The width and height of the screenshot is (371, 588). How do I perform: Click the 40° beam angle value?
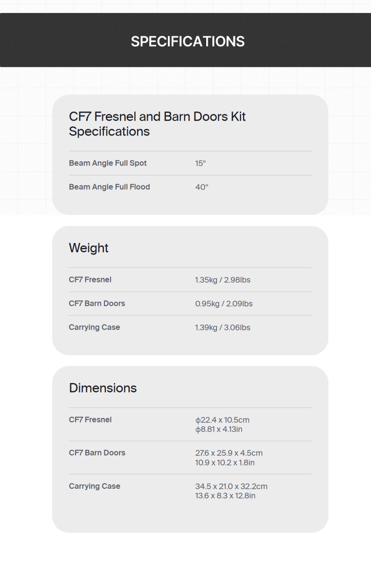(x=202, y=187)
